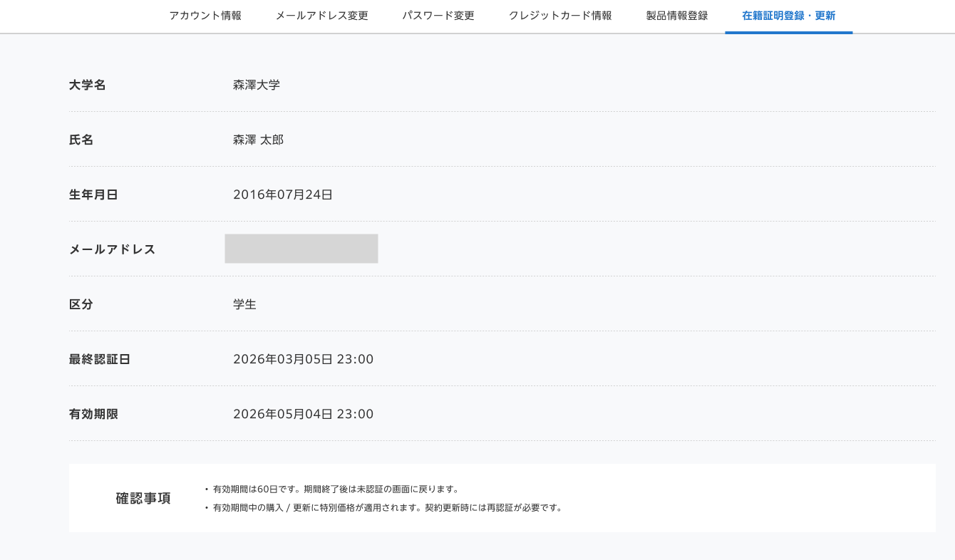Click the birthdate 2016年07月24日
Image resolution: width=955 pixels, height=560 pixels.
[x=283, y=195]
